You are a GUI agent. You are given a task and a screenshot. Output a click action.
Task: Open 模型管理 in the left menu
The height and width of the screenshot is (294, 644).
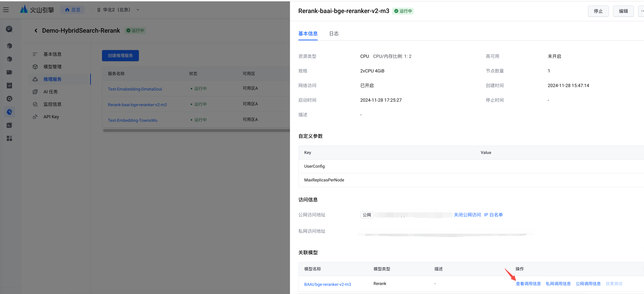coord(52,67)
